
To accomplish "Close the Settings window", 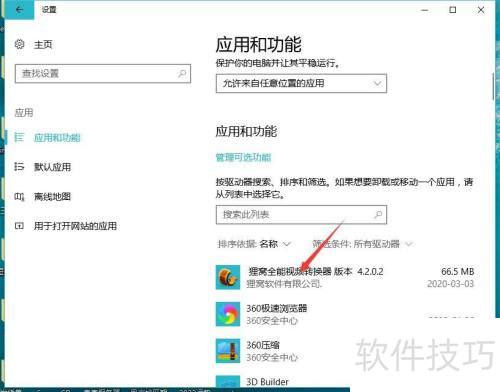I will pos(481,10).
